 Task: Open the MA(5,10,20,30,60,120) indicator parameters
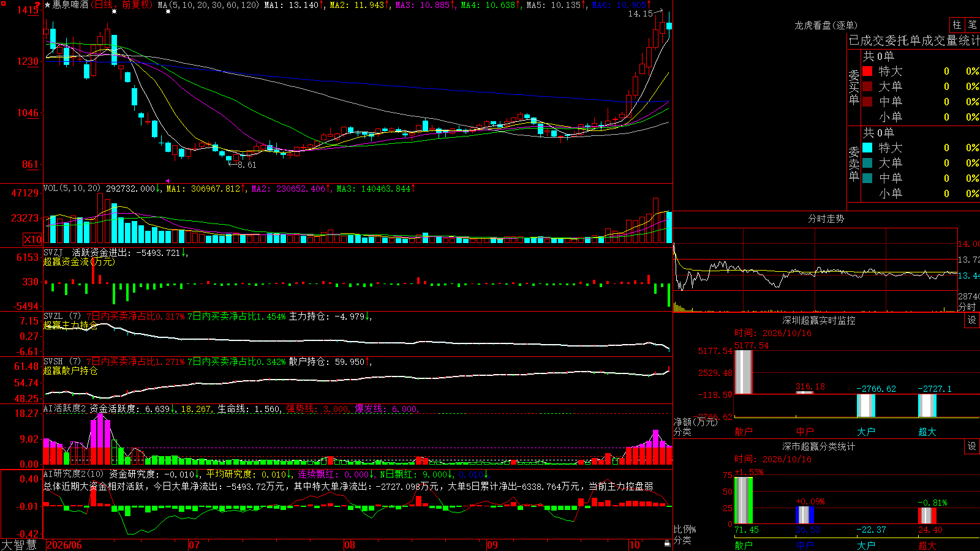[209, 5]
